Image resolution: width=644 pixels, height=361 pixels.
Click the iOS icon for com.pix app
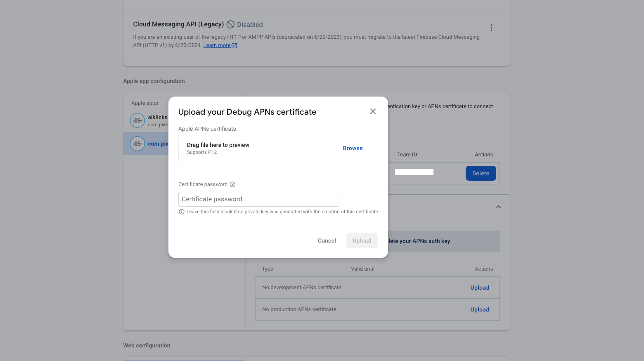(137, 144)
